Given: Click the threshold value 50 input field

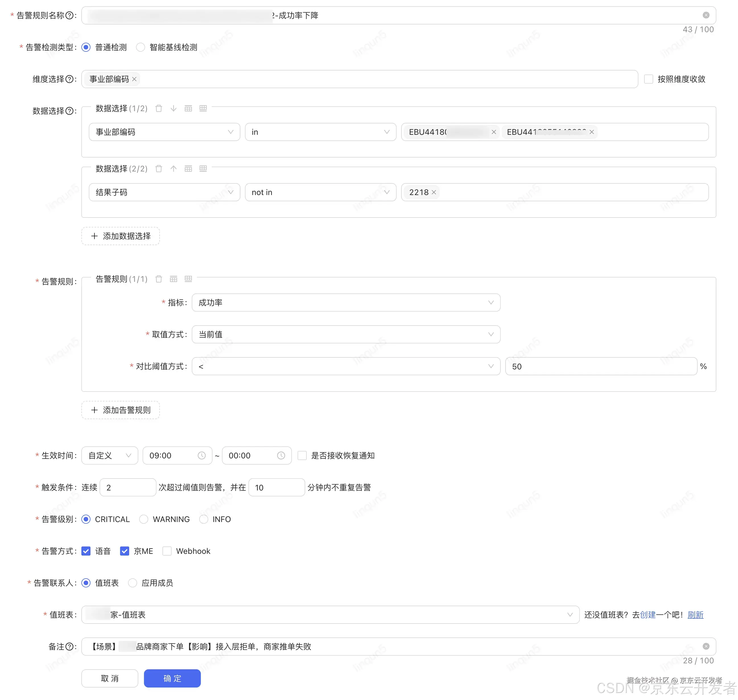Looking at the screenshot, I should tap(600, 366).
